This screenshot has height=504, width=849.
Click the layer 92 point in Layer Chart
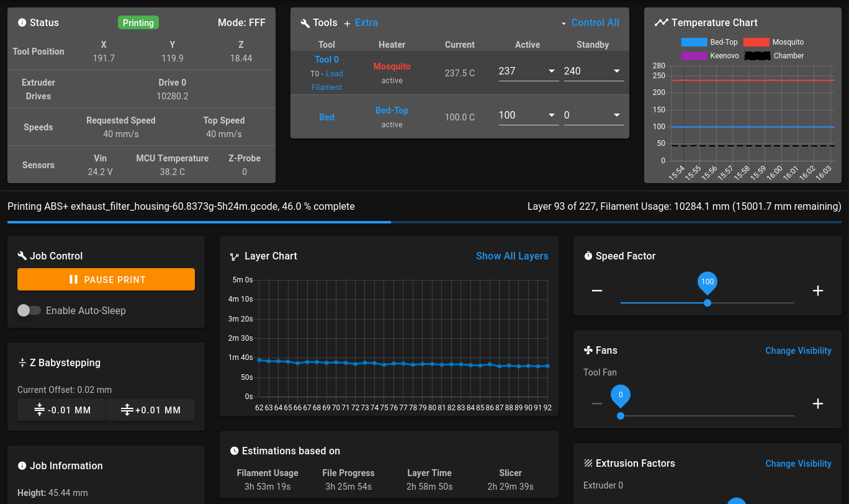(547, 366)
